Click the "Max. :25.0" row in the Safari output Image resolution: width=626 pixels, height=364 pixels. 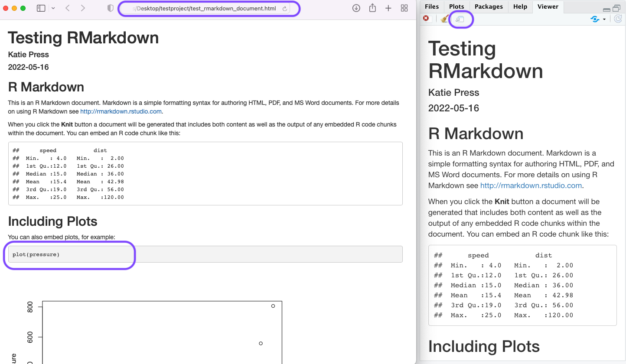(68, 197)
